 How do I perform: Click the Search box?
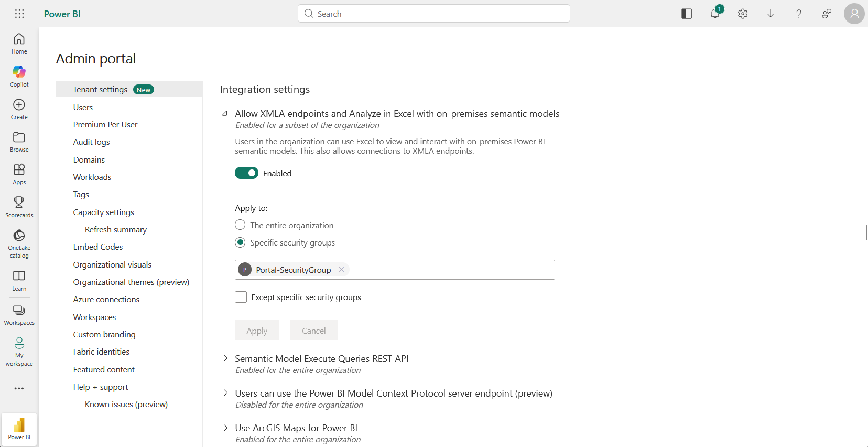[x=434, y=14]
